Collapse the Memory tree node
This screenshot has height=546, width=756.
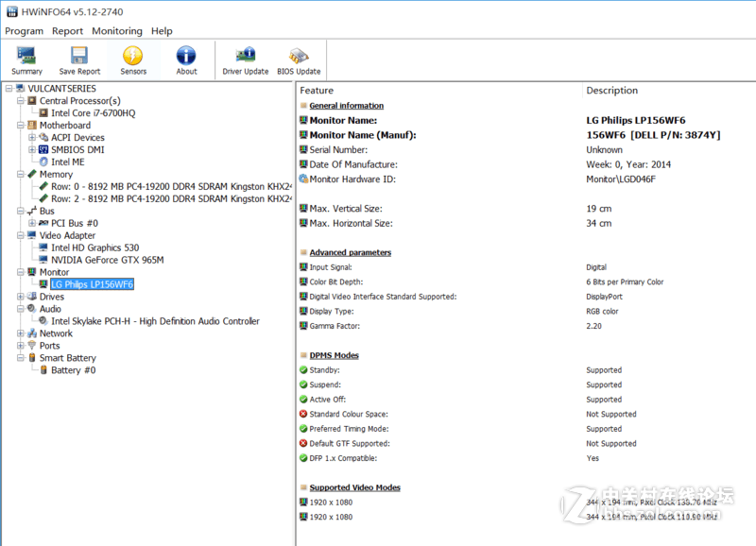tap(20, 175)
